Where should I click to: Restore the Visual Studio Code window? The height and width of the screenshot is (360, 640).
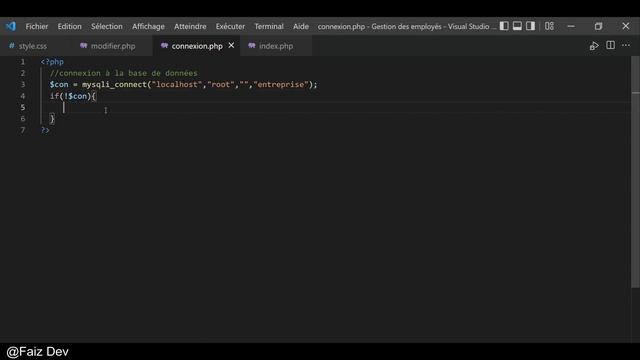click(598, 26)
